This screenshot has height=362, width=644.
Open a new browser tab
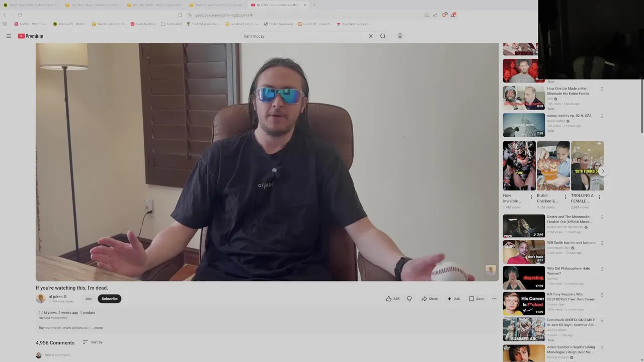click(314, 5)
